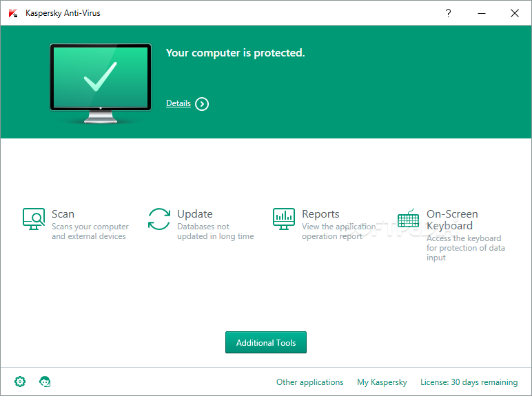Click the help question mark icon
This screenshot has width=532, height=396.
pos(448,13)
